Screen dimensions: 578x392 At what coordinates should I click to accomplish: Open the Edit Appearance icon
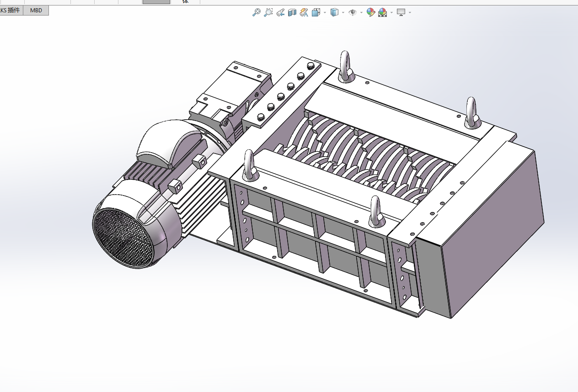pyautogui.click(x=371, y=12)
